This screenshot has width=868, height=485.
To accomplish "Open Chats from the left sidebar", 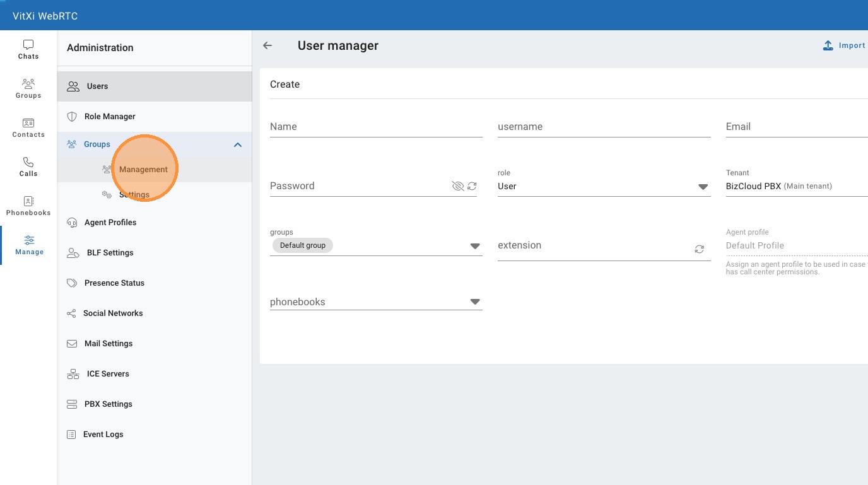I will (x=28, y=50).
